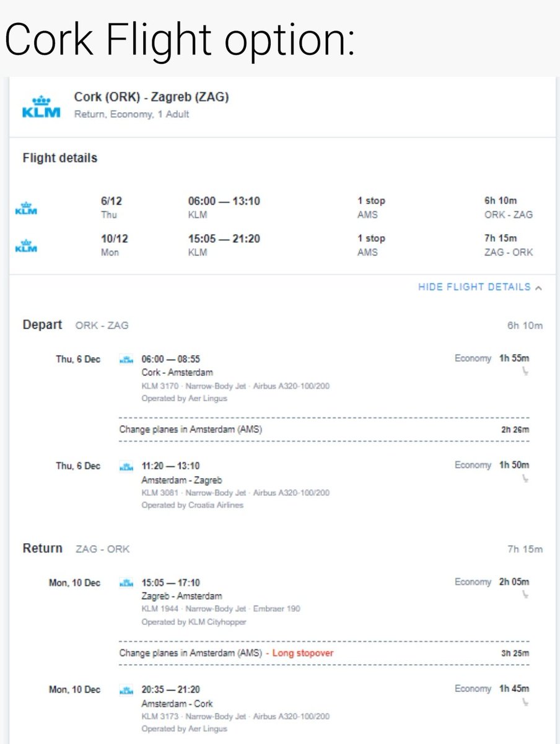
Task: Click the KLM icon beside 20:35 — 21:20 segment
Action: click(126, 689)
